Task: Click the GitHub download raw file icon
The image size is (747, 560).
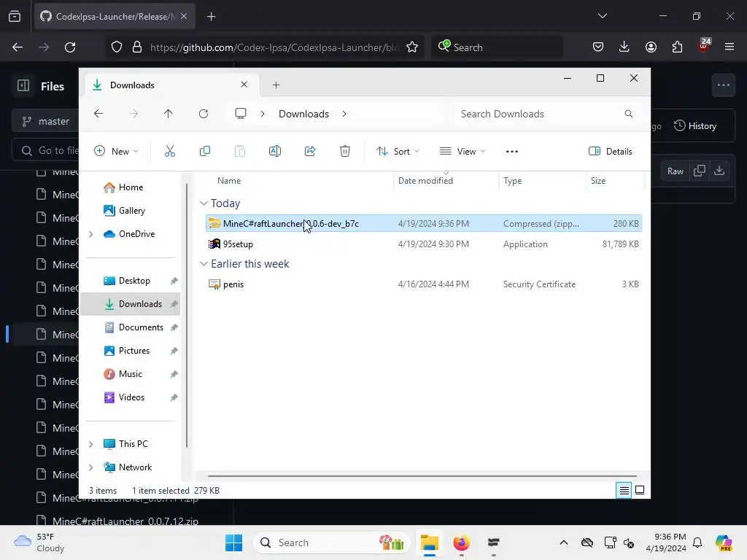Action: click(x=719, y=171)
